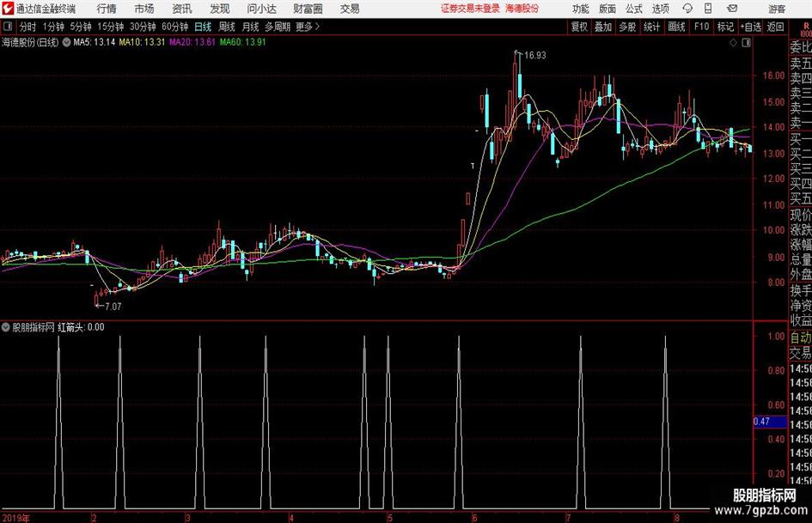
Task: Click month 6 on the time axis
Action: point(474,518)
